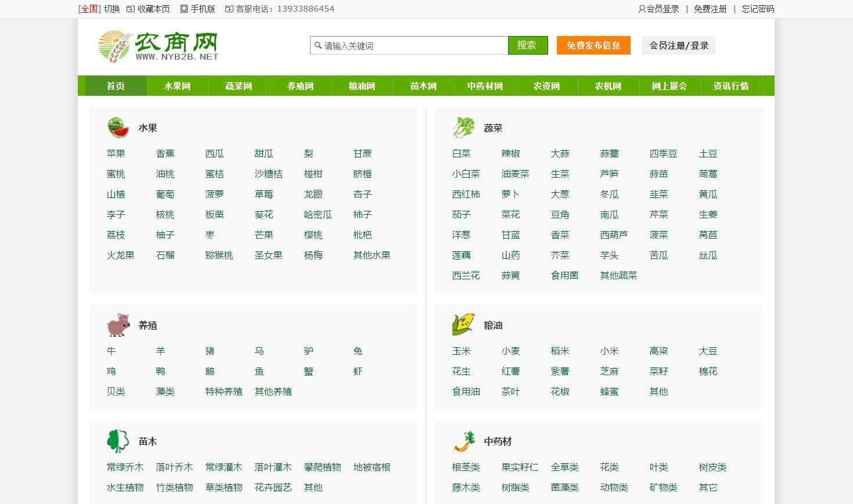
Task: Click the pig icon beside 养殖
Action: pos(118,325)
